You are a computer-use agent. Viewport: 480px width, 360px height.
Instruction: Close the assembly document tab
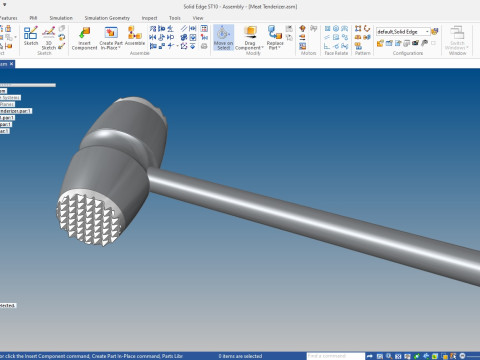(x=11, y=64)
